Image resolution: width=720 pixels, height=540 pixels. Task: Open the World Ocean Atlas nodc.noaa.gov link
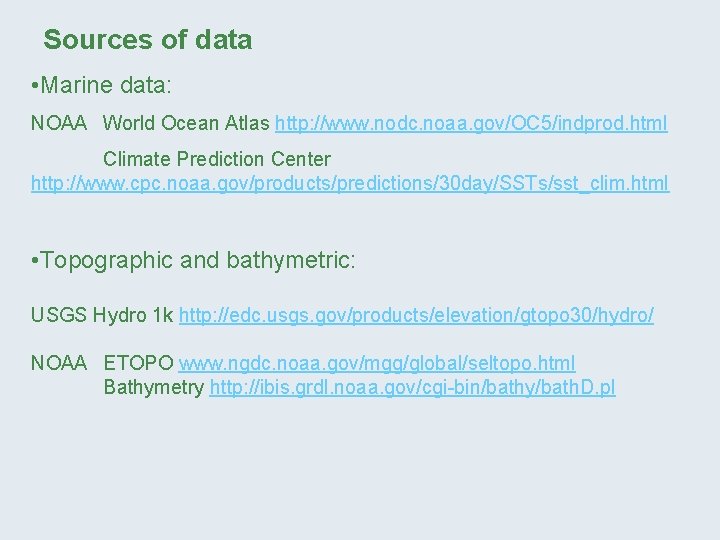(x=471, y=124)
